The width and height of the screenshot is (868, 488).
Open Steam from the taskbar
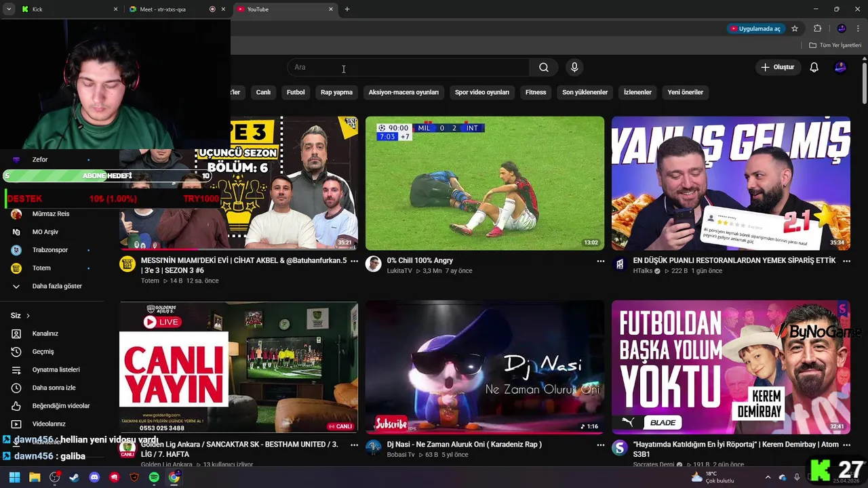point(74,477)
